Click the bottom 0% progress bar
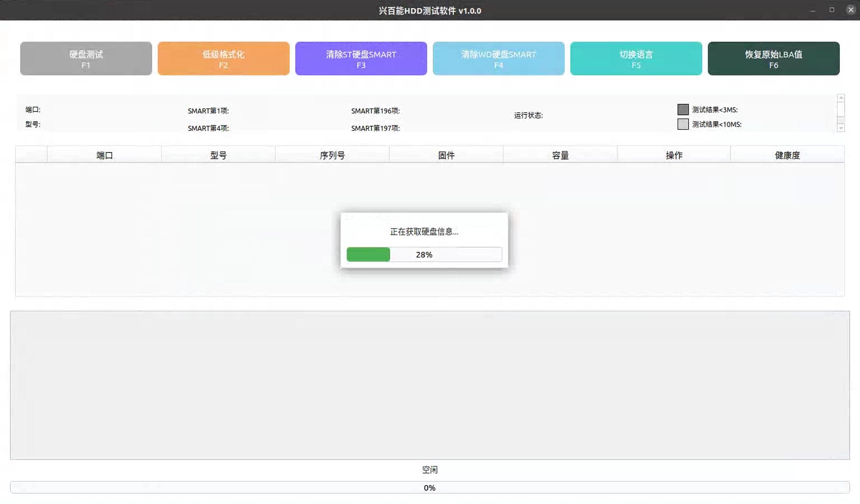The width and height of the screenshot is (860, 504). (x=429, y=488)
